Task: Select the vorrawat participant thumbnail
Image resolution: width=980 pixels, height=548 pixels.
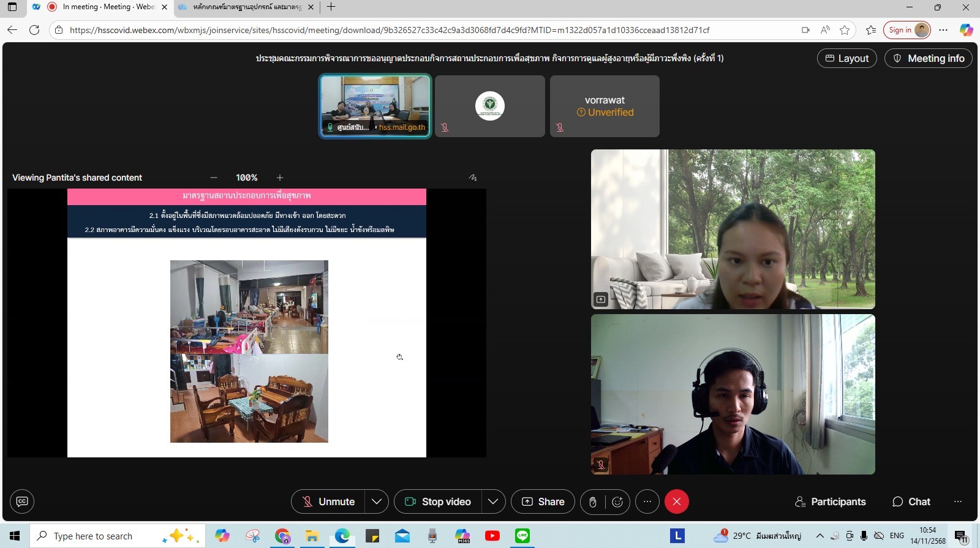Action: point(605,106)
